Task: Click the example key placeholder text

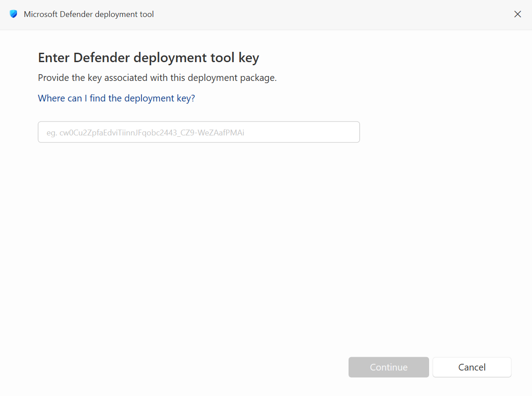Action: tap(145, 133)
